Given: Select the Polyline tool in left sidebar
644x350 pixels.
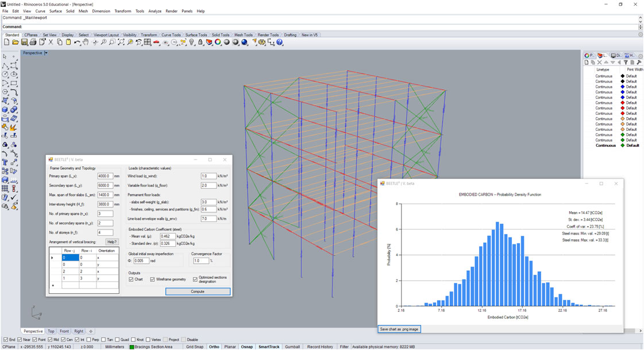Looking at the screenshot, I should 5,65.
